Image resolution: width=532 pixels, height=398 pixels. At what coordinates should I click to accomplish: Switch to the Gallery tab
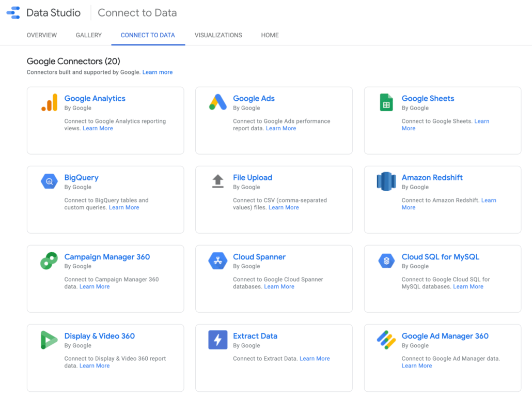88,35
